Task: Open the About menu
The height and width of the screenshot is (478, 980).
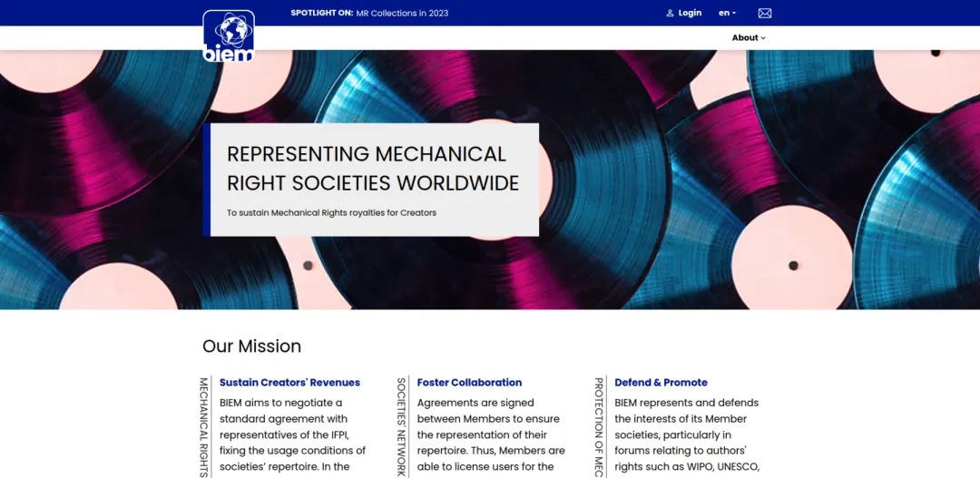Action: [749, 38]
